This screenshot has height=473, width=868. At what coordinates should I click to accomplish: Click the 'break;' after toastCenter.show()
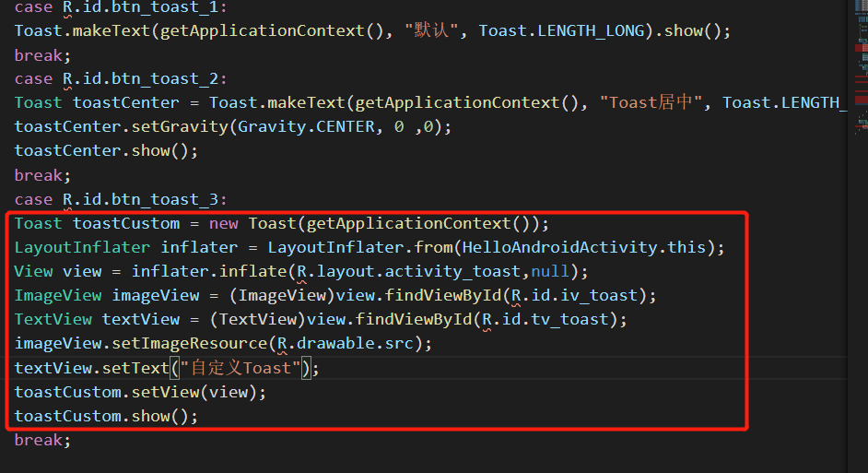pyautogui.click(x=42, y=175)
